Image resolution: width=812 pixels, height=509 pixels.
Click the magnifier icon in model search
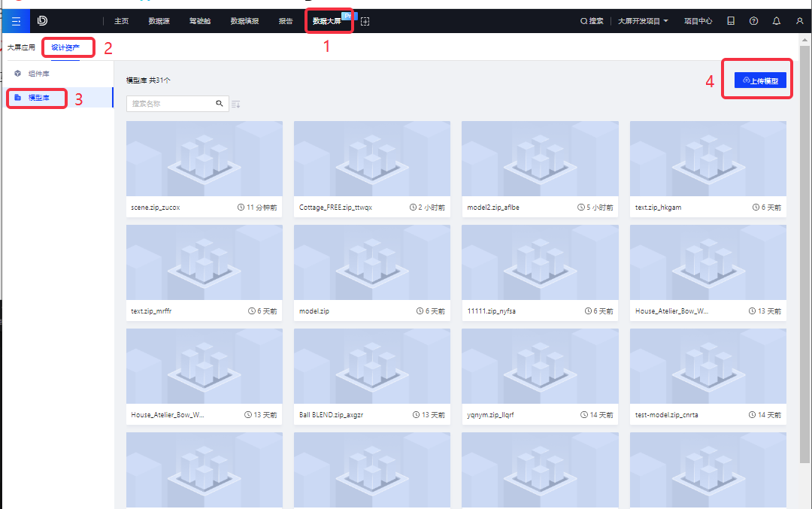pyautogui.click(x=220, y=104)
